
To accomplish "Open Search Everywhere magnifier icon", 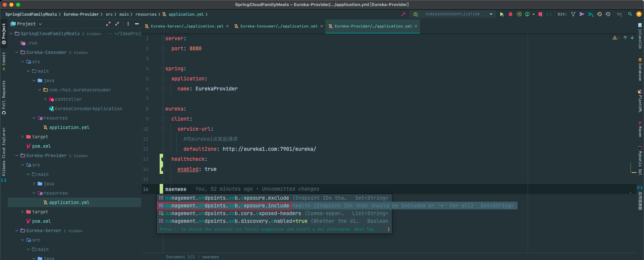I will point(630,14).
